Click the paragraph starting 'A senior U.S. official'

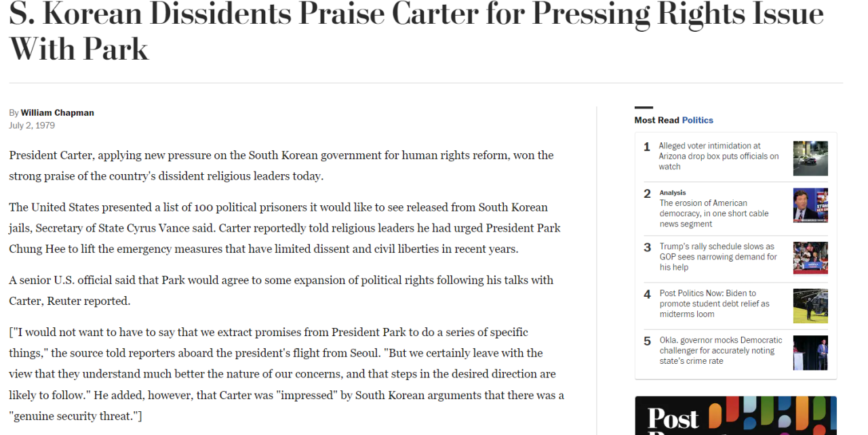click(281, 290)
